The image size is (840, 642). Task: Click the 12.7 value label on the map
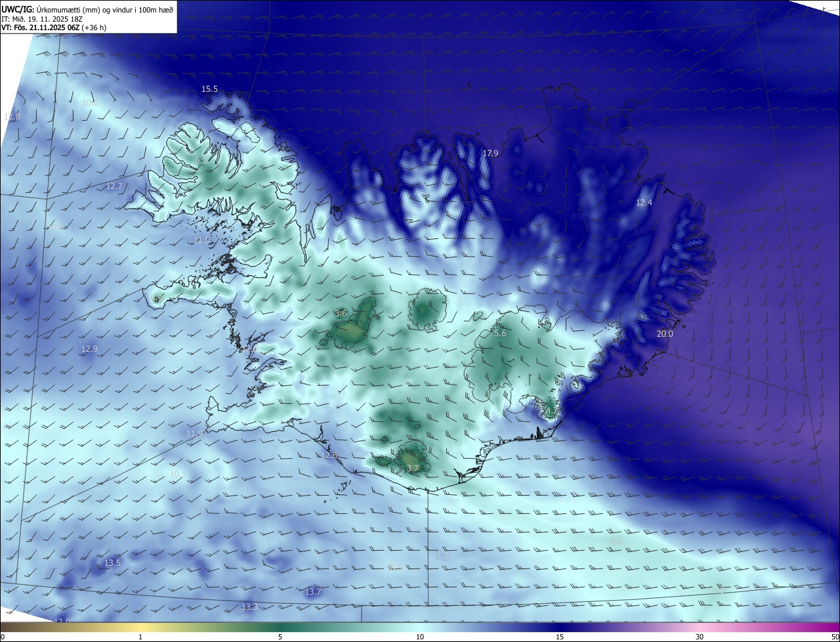pos(114,186)
